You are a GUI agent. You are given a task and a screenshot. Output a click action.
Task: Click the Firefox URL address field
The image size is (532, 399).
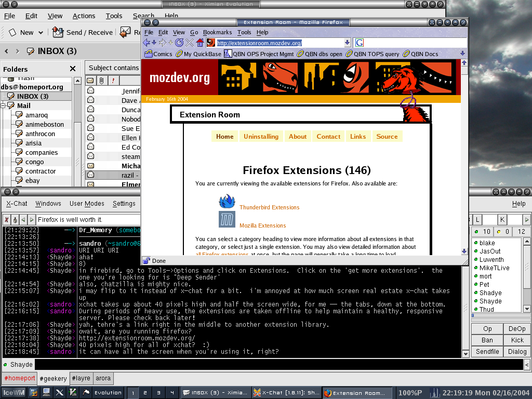point(279,43)
